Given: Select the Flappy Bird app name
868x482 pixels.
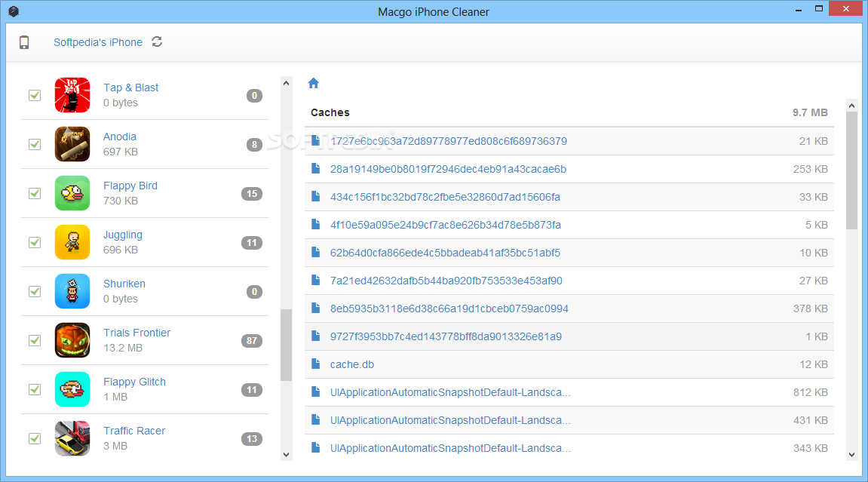Looking at the screenshot, I should coord(130,186).
